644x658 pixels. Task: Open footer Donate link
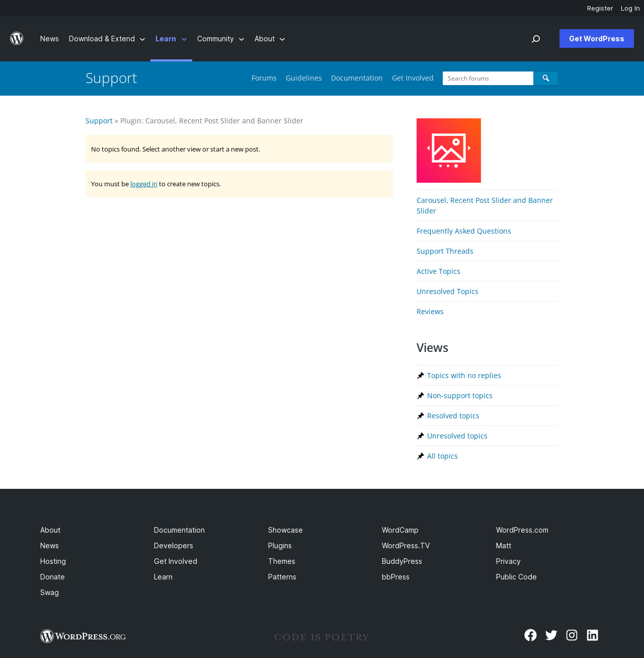pos(52,577)
